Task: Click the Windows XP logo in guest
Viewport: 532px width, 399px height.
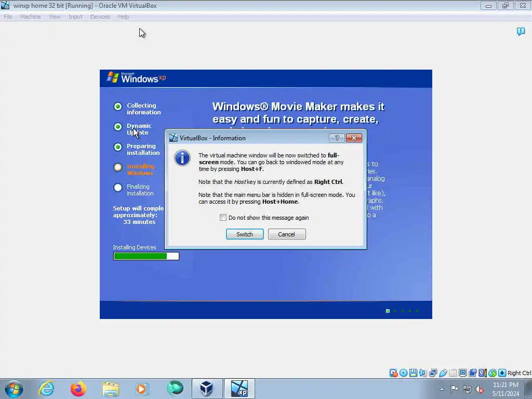Action: tap(137, 78)
